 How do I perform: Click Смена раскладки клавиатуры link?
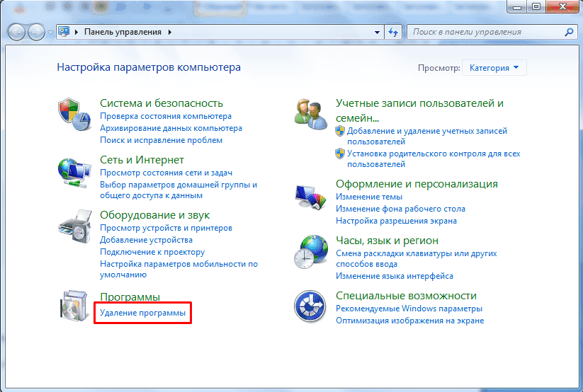click(x=416, y=258)
